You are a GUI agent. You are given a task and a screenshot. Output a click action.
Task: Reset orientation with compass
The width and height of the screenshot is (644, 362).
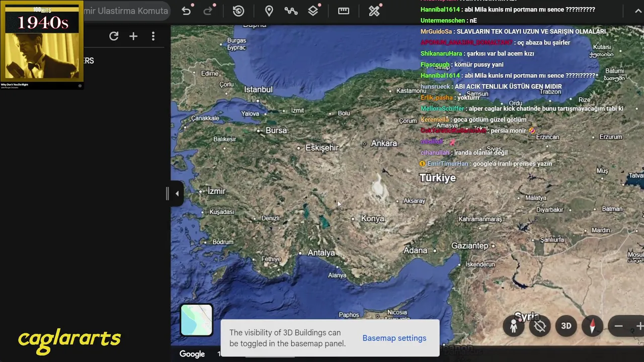coord(592,326)
